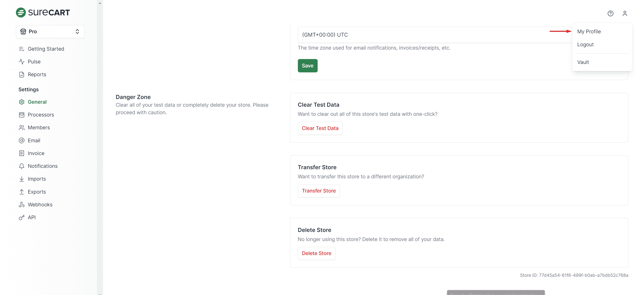The width and height of the screenshot is (644, 295).
Task: Go to Processors settings page
Action: click(x=41, y=115)
